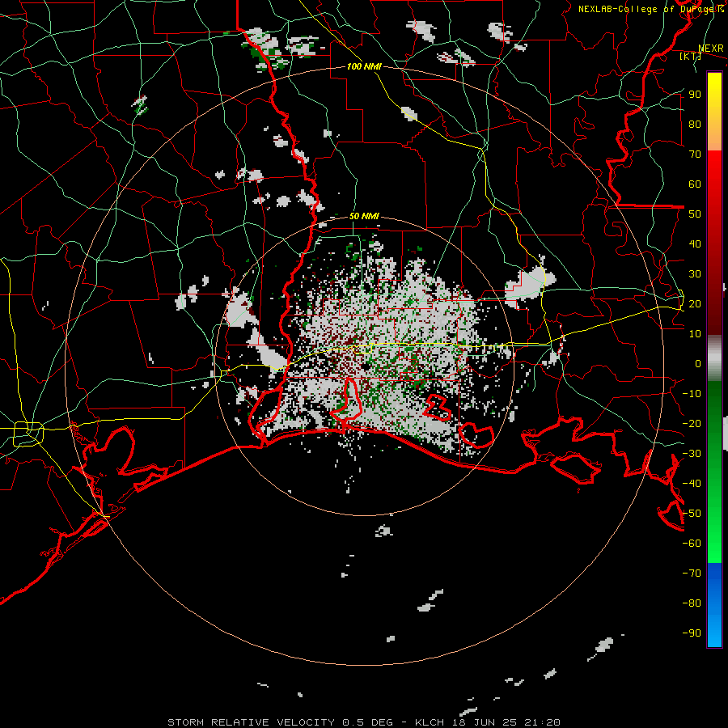Viewport: 728px width, 728px height.
Task: Click the "100 NMI" range ring label
Action: (364, 66)
